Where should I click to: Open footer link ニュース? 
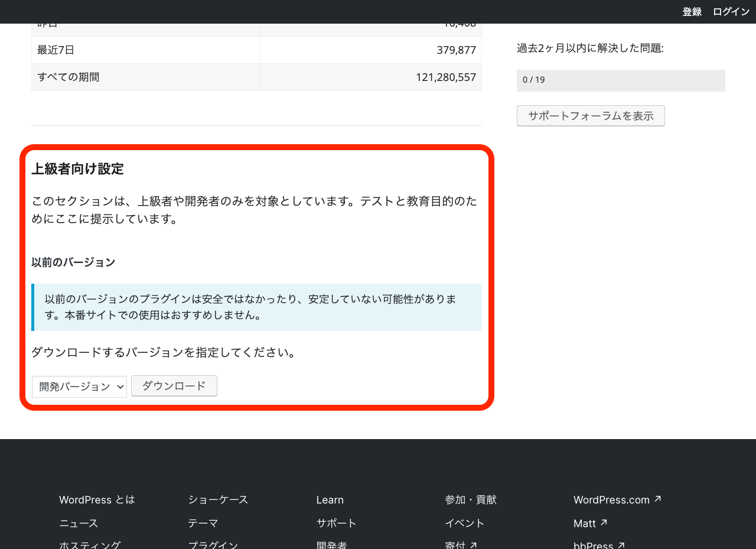click(79, 524)
